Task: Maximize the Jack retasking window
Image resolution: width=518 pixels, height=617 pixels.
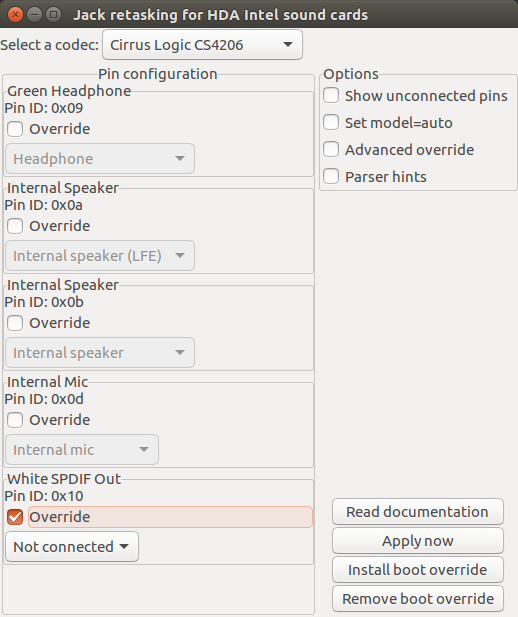Action: click(54, 15)
